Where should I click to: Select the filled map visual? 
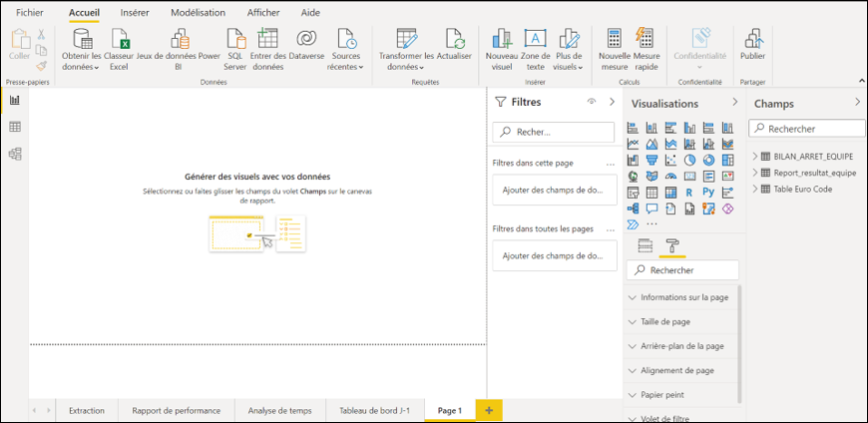click(651, 176)
